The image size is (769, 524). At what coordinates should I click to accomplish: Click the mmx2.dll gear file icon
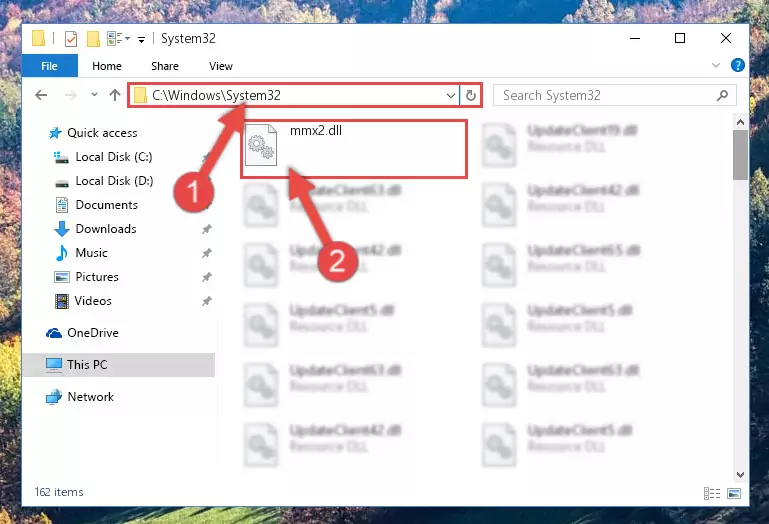(261, 145)
